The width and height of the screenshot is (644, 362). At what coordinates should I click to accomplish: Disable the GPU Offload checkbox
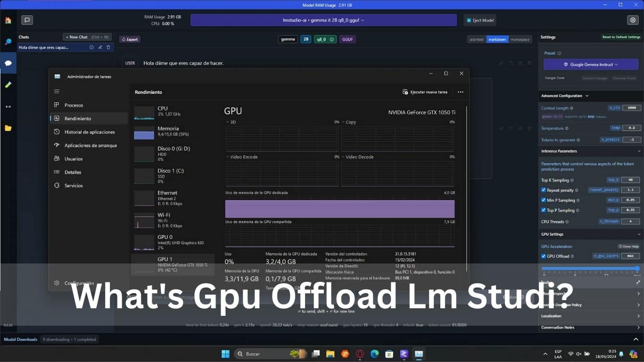point(544,256)
